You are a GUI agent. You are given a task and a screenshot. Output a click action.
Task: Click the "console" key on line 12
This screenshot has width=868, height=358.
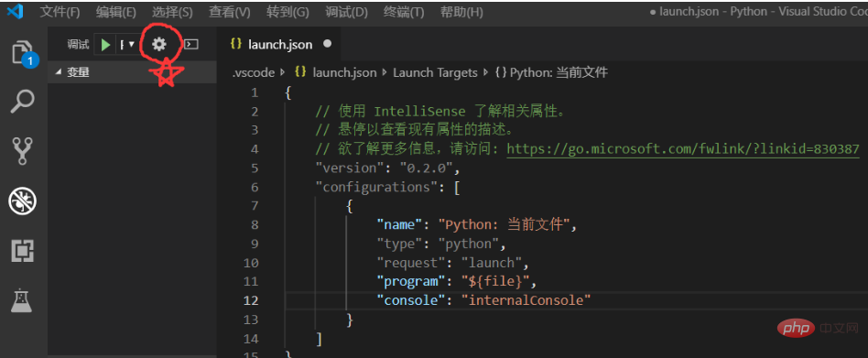tap(410, 300)
